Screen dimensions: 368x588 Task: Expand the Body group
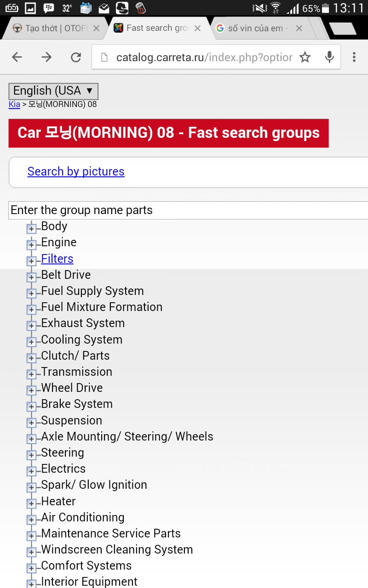31,228
